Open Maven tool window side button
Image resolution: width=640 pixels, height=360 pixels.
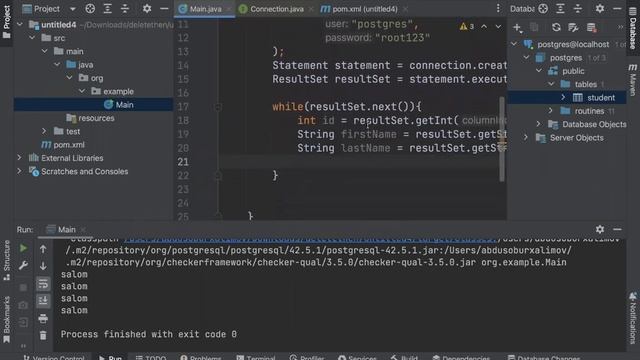click(633, 80)
